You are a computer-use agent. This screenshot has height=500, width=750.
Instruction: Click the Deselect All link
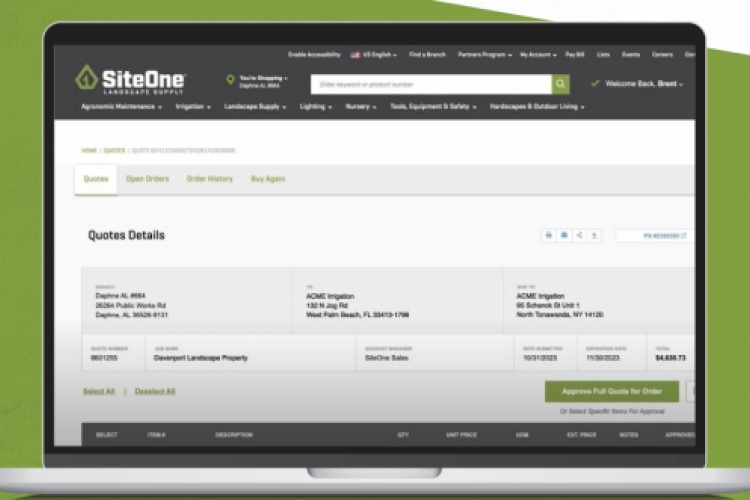point(155,391)
